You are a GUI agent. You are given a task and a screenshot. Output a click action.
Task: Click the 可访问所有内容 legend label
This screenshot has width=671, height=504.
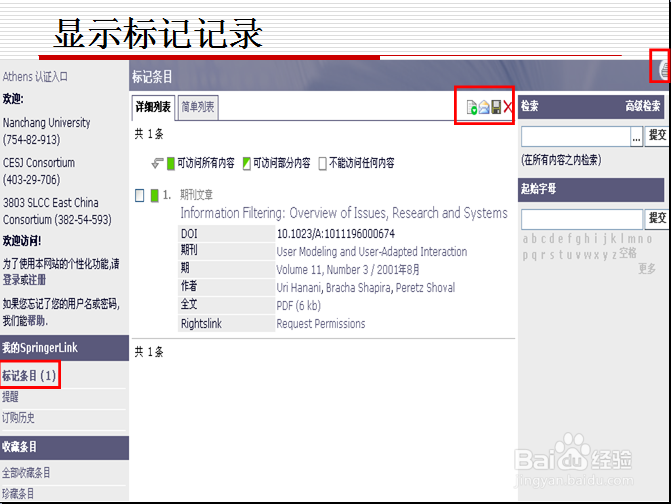[206, 163]
